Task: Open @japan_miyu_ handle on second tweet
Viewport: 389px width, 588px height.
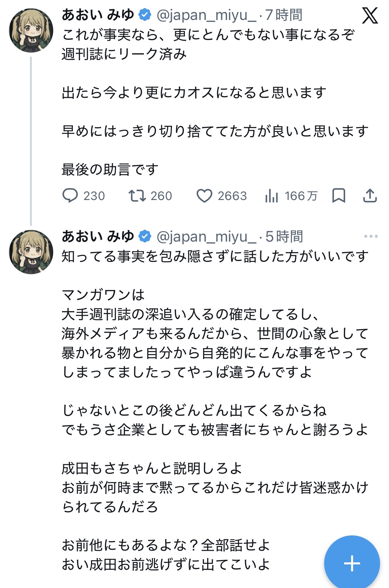Action: pos(206,237)
